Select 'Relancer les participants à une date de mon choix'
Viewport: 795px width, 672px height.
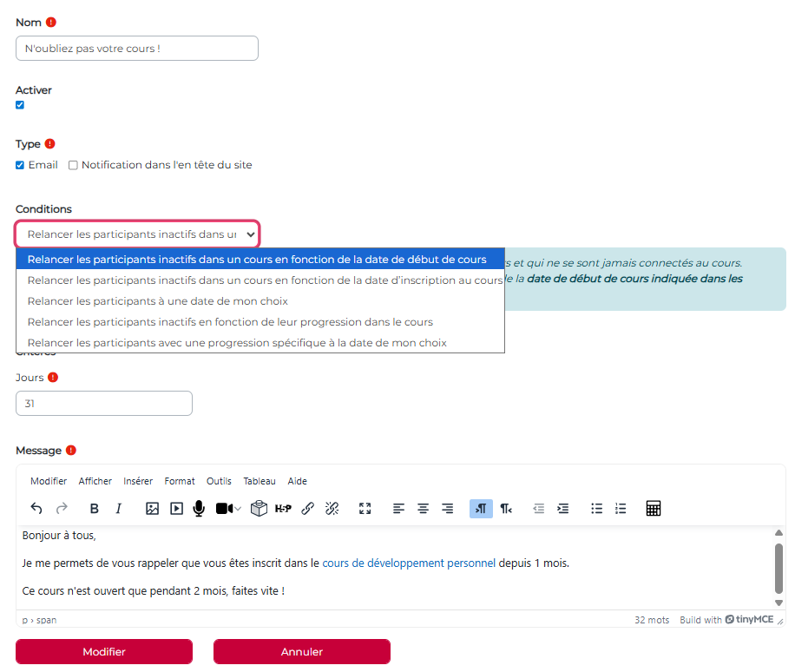point(157,301)
